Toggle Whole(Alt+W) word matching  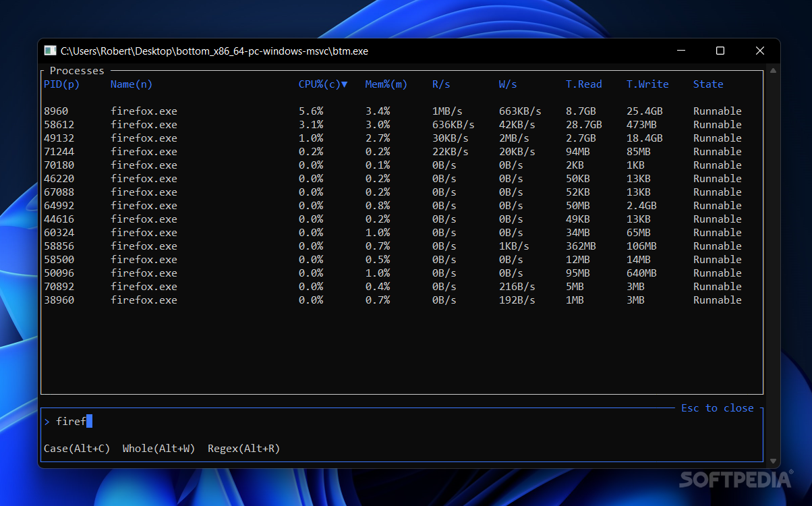158,449
